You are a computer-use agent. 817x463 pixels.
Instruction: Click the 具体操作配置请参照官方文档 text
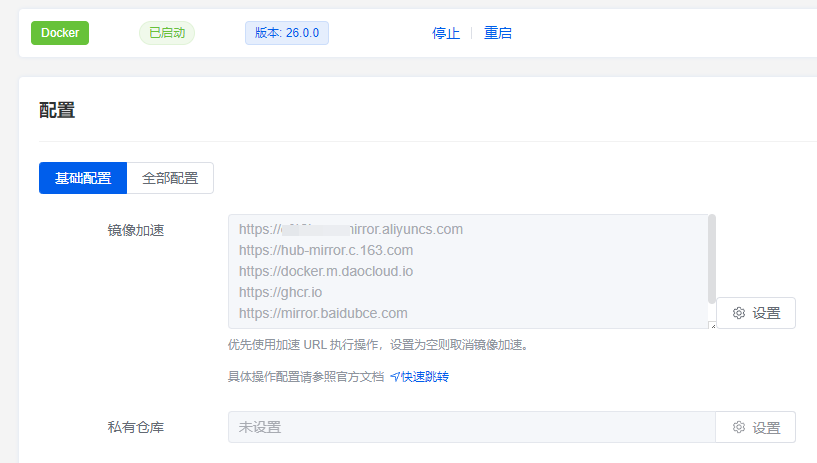tap(306, 377)
